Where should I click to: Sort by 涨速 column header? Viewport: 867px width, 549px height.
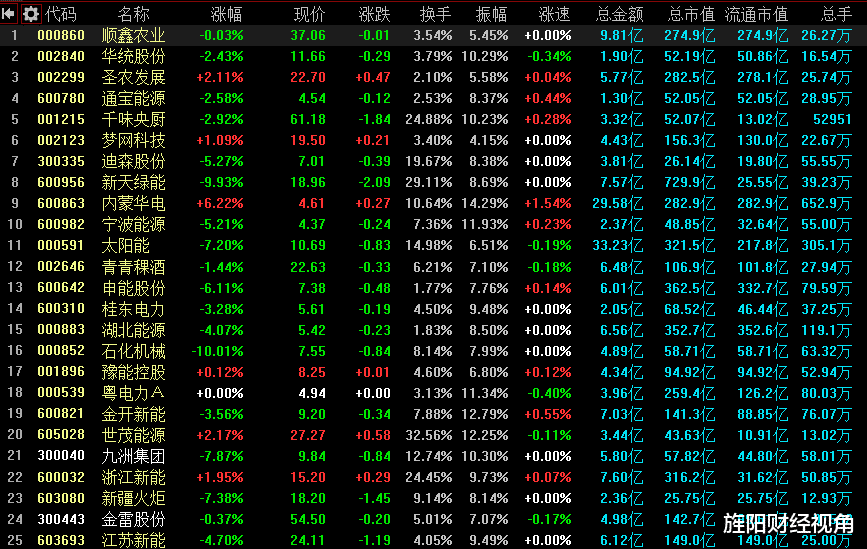555,14
